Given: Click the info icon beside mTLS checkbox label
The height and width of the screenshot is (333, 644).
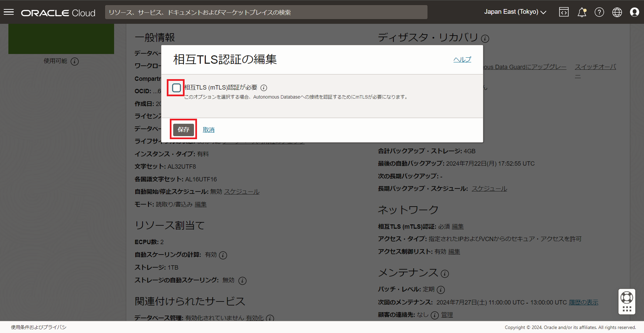Looking at the screenshot, I should pyautogui.click(x=264, y=88).
